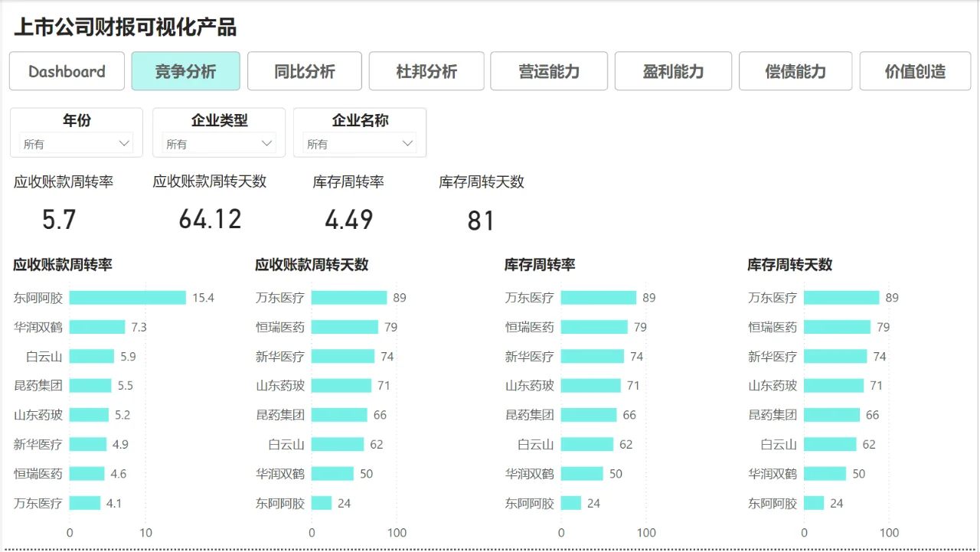The height and width of the screenshot is (552, 980).
Task: Click the 4.49 KPI value
Action: [x=348, y=220]
